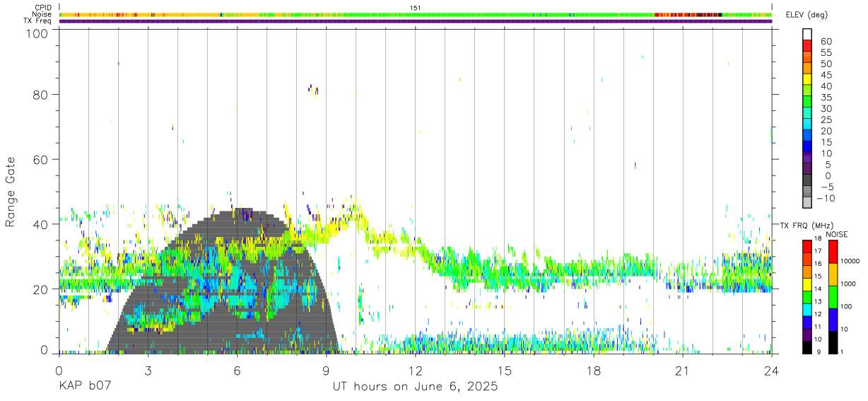Click the 12 tick on UT hours axis
This screenshot has width=868, height=401.
(x=416, y=370)
